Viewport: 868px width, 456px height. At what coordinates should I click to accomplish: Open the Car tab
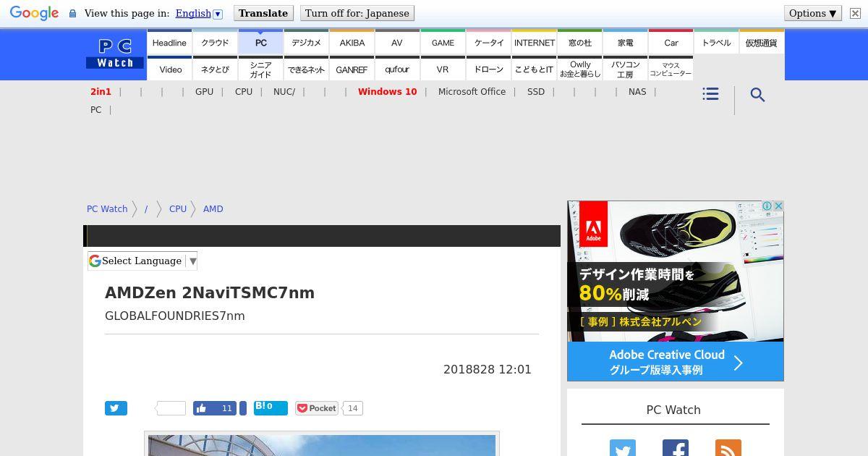[x=671, y=43]
